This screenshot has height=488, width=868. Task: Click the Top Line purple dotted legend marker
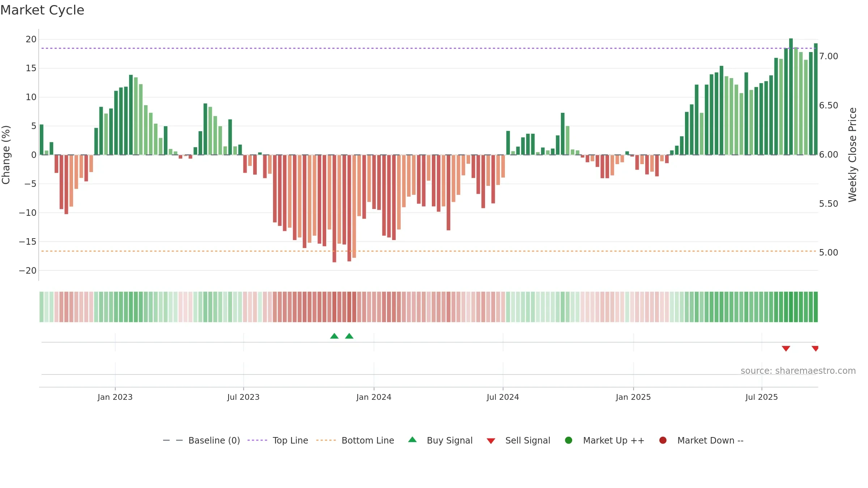[257, 440]
